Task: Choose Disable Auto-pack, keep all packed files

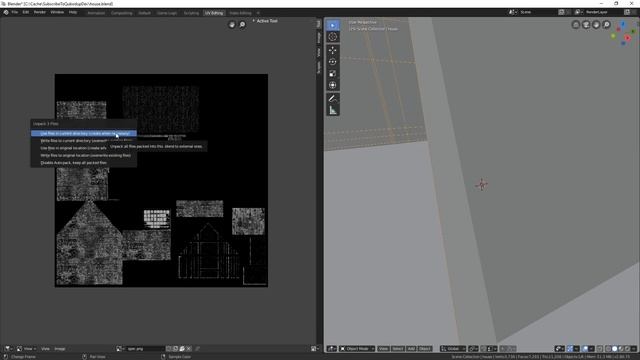Action: click(x=84, y=163)
